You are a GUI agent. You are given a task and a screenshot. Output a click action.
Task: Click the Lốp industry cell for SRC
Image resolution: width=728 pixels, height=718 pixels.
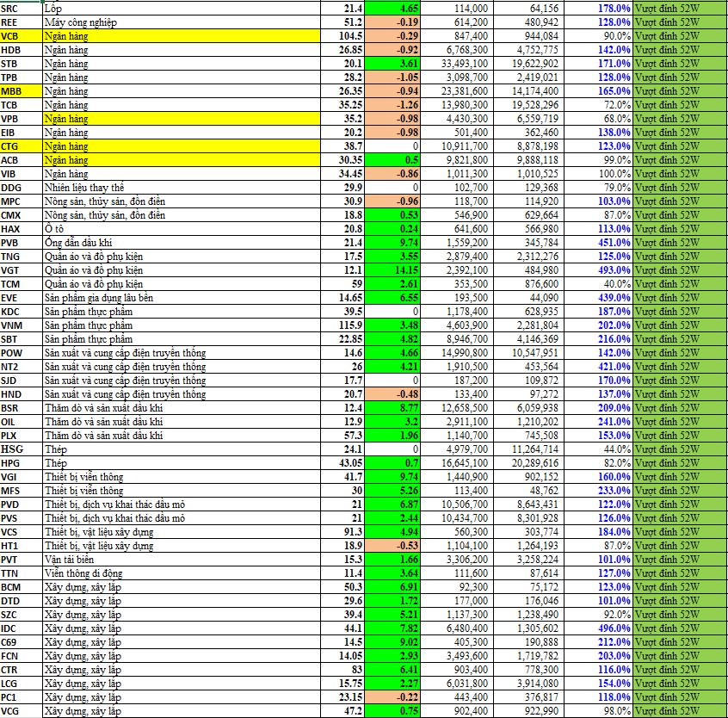pyautogui.click(x=181, y=8)
